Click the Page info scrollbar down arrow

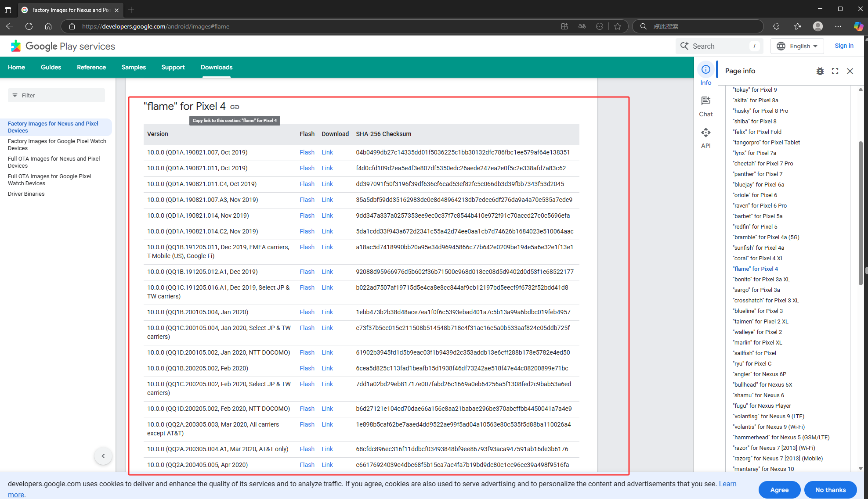(x=861, y=468)
